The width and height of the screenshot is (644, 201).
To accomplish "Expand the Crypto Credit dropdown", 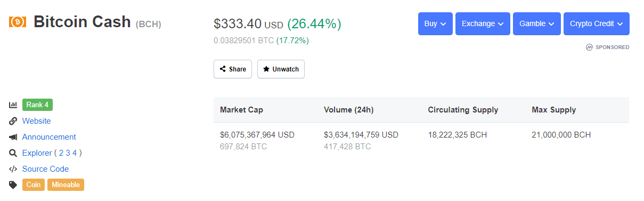I will [x=597, y=24].
